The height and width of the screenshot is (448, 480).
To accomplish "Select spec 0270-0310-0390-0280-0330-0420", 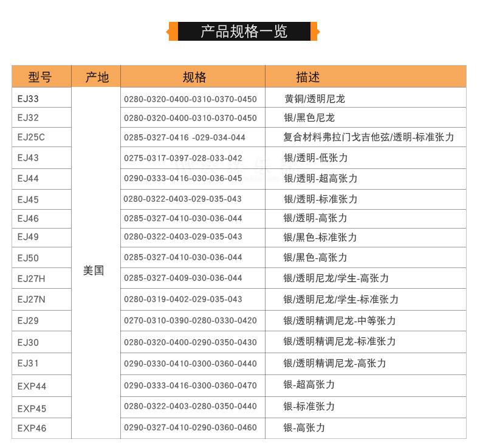I will click(190, 320).
